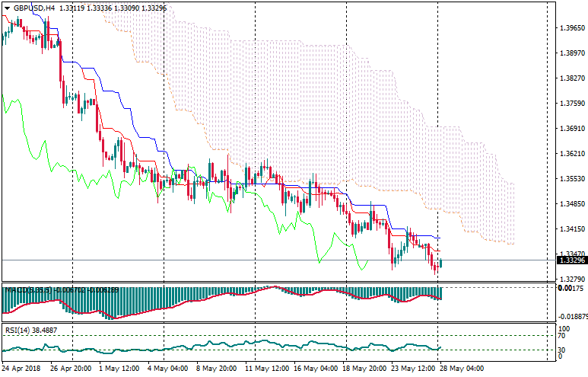The width and height of the screenshot is (588, 377).
Task: Click the 1.39650 price level on axis
Action: pyautogui.click(x=571, y=28)
